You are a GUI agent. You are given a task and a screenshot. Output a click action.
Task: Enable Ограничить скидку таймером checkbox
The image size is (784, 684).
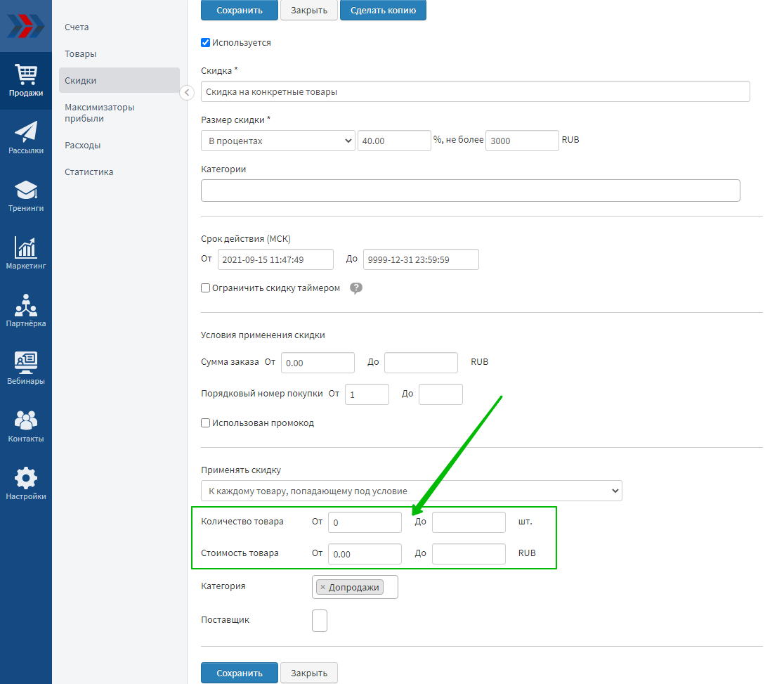(206, 288)
